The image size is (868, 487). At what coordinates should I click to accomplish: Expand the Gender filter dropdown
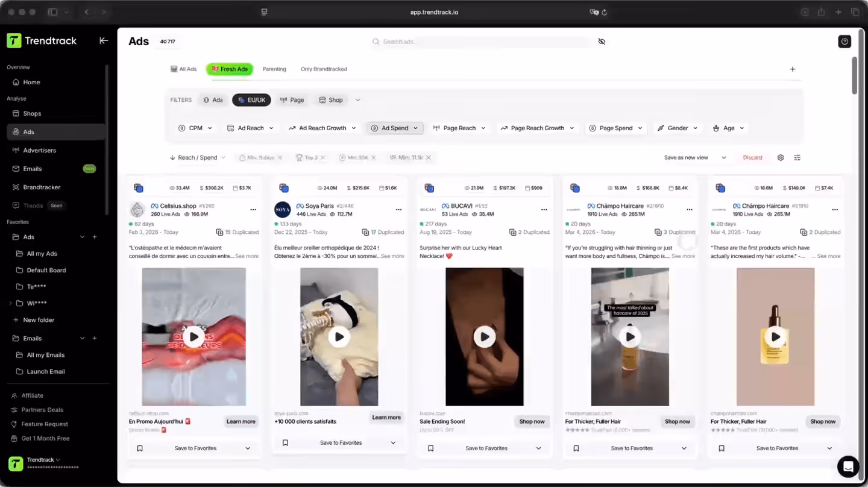point(678,128)
